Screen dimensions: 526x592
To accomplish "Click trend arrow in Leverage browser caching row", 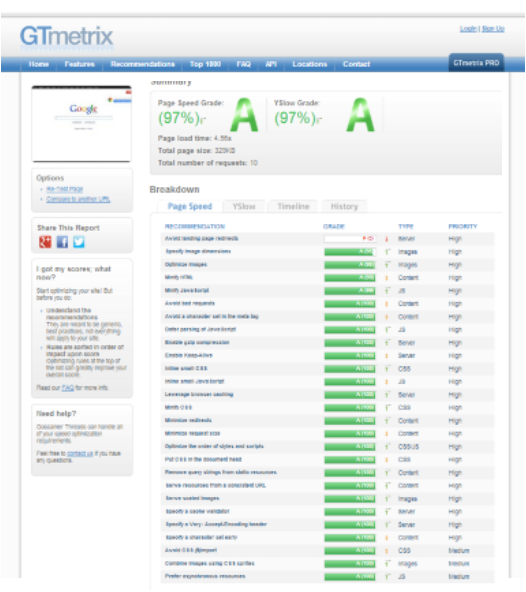I will click(387, 395).
